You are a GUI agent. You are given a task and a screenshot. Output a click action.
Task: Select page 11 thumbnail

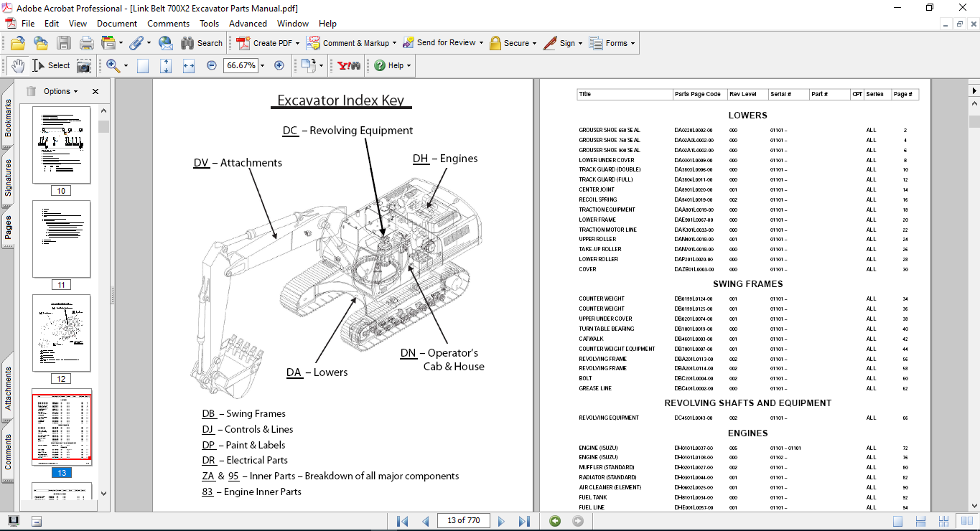[x=61, y=239]
